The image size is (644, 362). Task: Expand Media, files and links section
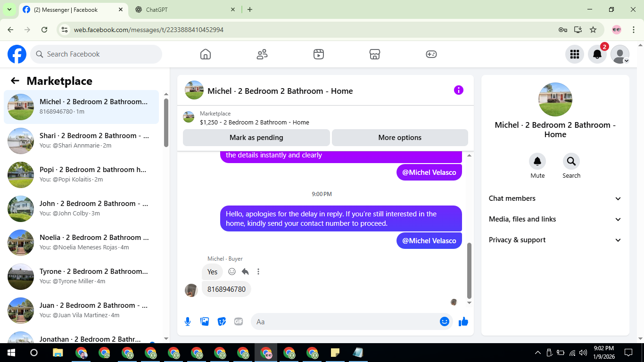click(555, 219)
